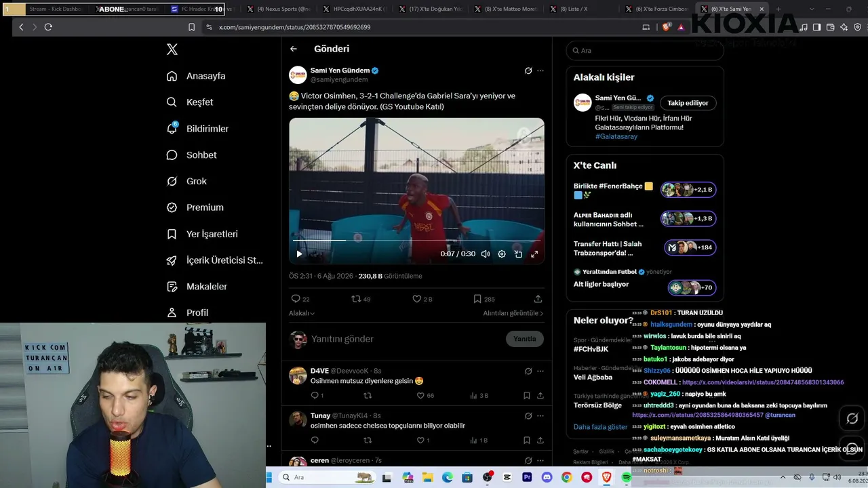This screenshot has height=488, width=868.
Task: Click the address bar URL
Action: 294,27
